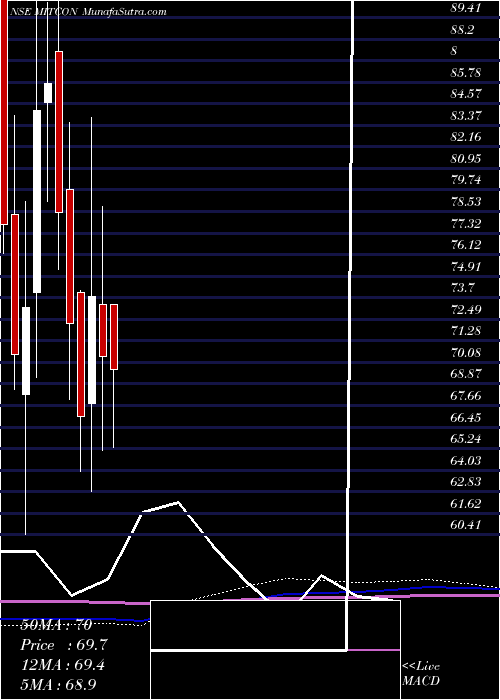
Task: Click the last red candlestick on the right
Action: [x=114, y=337]
